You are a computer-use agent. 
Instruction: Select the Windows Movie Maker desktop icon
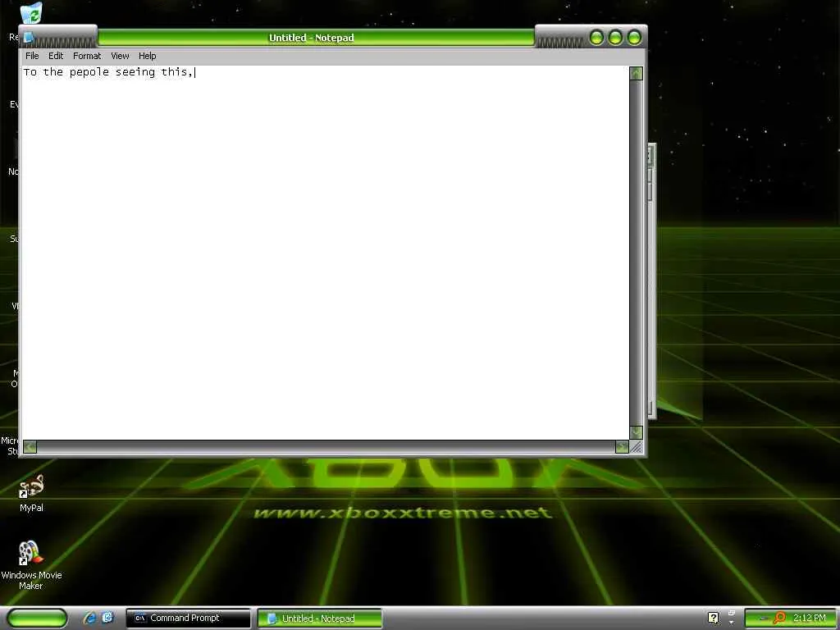[31, 565]
